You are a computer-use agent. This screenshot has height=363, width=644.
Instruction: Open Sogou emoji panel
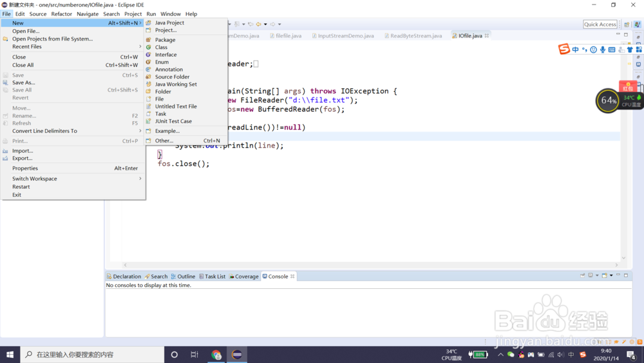(x=594, y=50)
